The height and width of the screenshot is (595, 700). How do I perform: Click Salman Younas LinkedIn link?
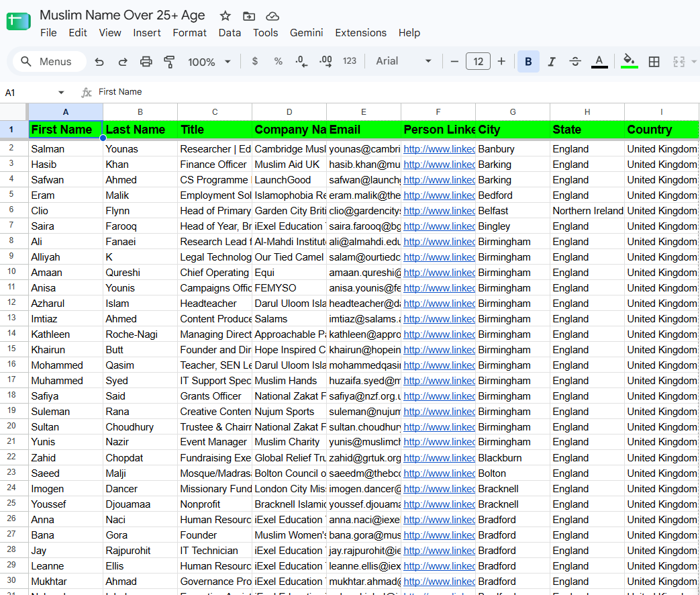(x=440, y=149)
